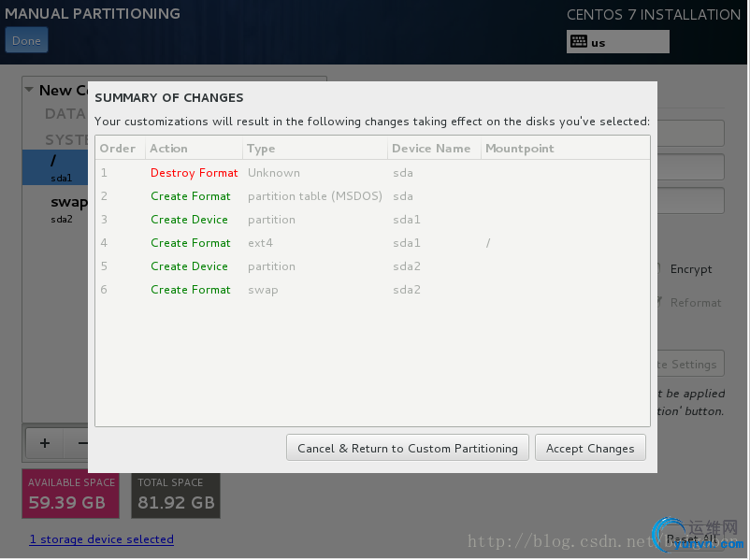
Task: Select 'Create Format' in order row 2
Action: click(191, 196)
